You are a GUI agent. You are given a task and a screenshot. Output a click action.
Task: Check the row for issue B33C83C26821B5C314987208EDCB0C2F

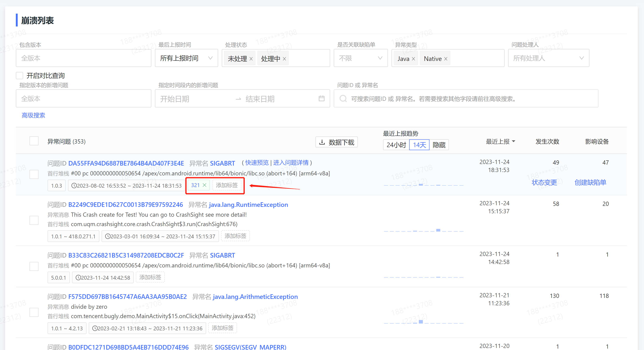[34, 266]
